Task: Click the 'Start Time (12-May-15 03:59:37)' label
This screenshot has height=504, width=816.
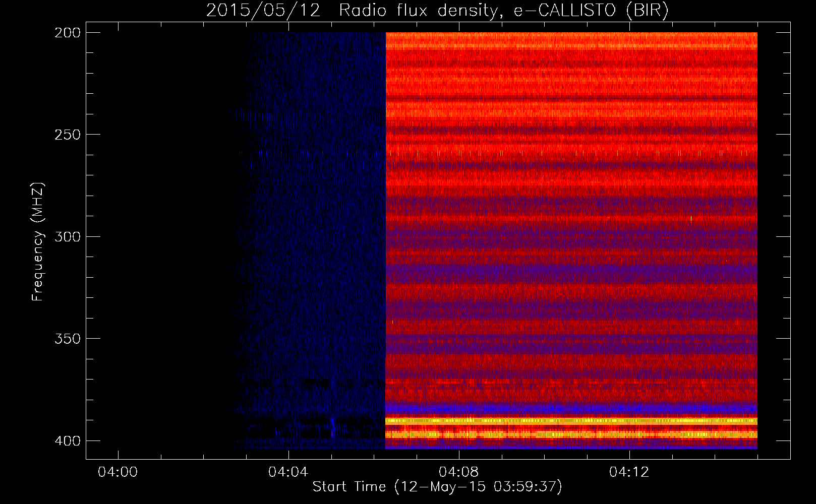Action: (x=437, y=487)
